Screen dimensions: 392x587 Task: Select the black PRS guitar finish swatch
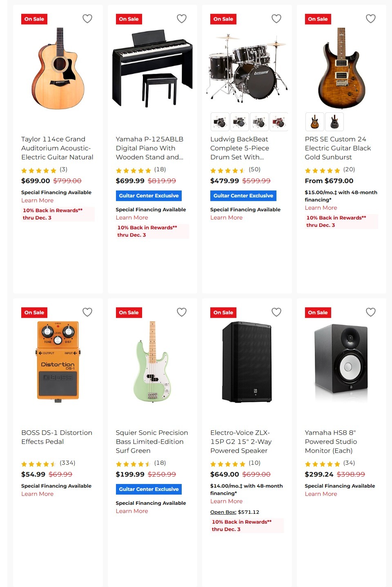[334, 121]
